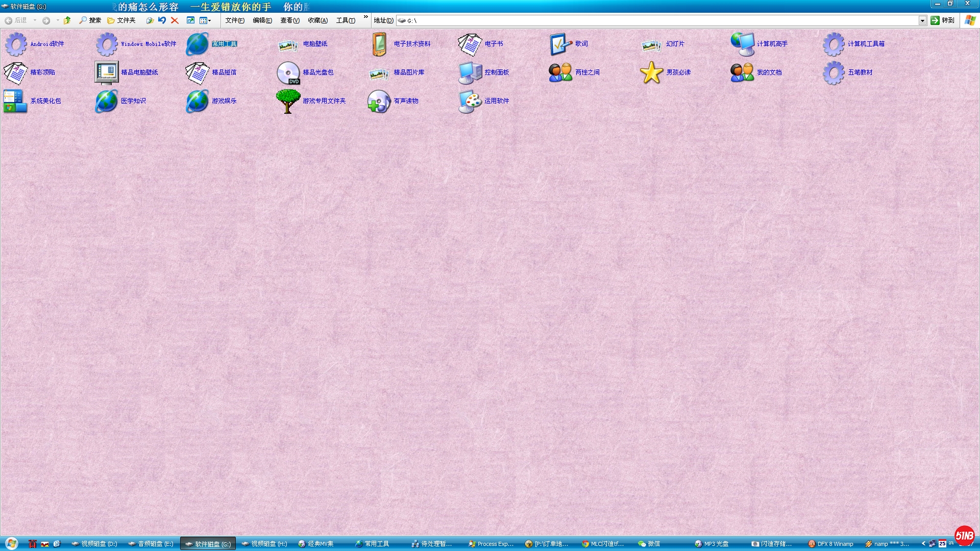Select the 精品光盘包 DVD icon
The image size is (980, 551).
click(288, 72)
